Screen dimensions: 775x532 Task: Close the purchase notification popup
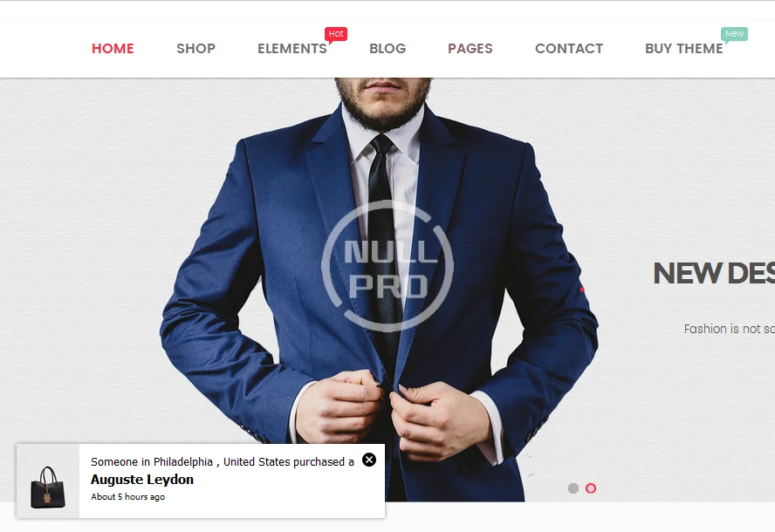tap(368, 460)
